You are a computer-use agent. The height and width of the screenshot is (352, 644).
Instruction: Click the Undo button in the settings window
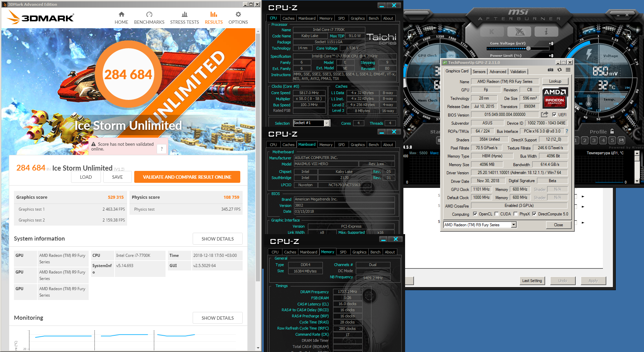(562, 281)
